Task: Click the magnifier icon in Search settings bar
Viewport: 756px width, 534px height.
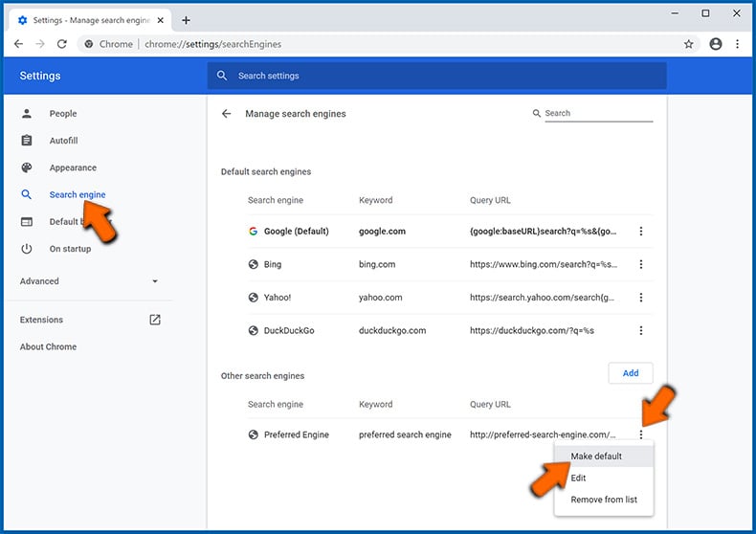Action: pos(222,76)
